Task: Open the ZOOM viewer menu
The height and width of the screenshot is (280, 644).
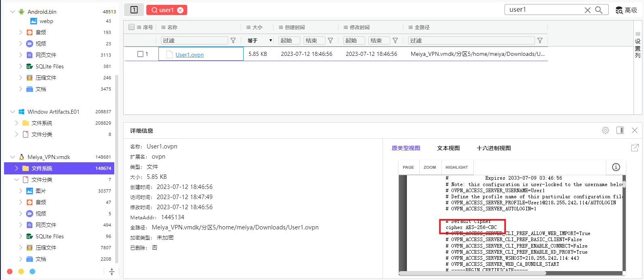Action: pyautogui.click(x=430, y=167)
